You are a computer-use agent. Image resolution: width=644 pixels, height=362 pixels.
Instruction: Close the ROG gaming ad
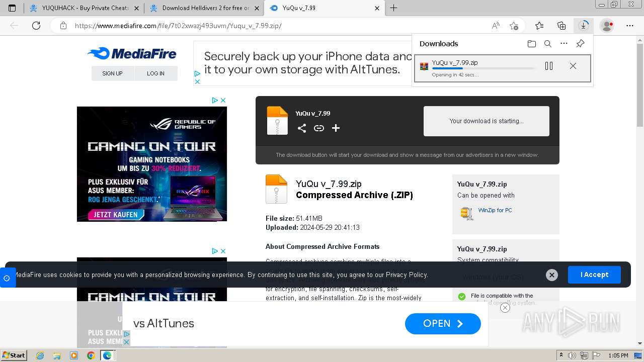coord(223,101)
